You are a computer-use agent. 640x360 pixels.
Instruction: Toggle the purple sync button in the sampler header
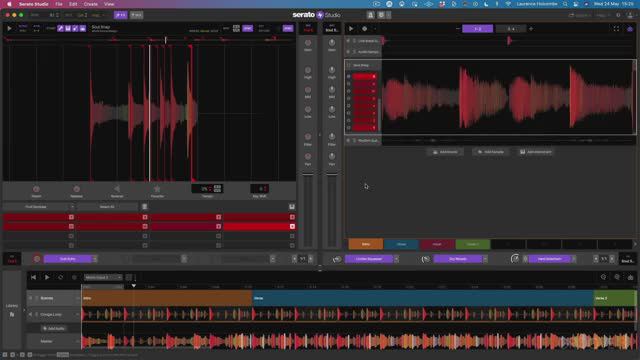tap(248, 28)
